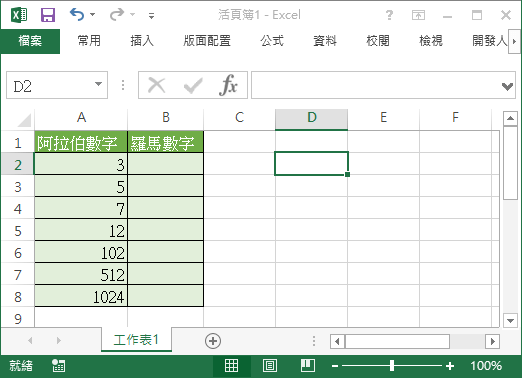Select column A header
This screenshot has width=522, height=378.
pos(81,118)
